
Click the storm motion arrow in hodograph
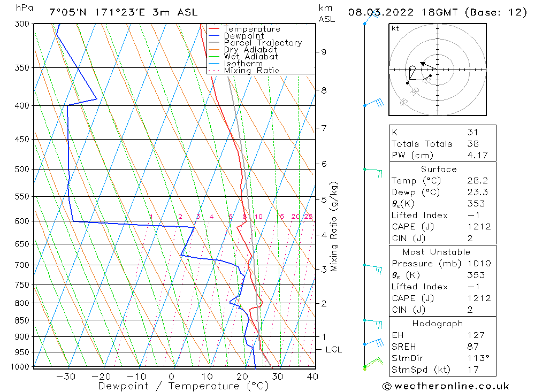(x=429, y=65)
